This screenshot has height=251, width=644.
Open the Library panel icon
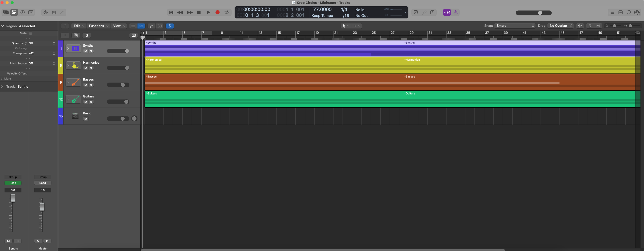[x=6, y=12]
